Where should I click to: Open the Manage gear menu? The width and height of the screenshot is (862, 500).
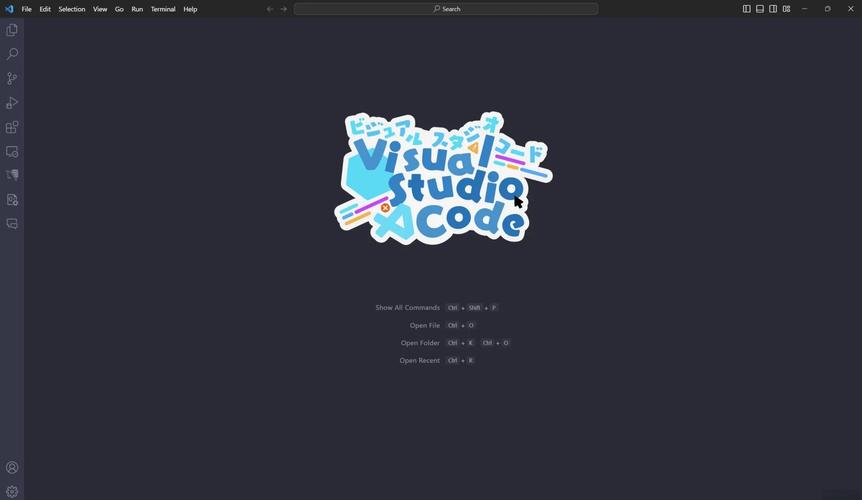click(x=12, y=491)
